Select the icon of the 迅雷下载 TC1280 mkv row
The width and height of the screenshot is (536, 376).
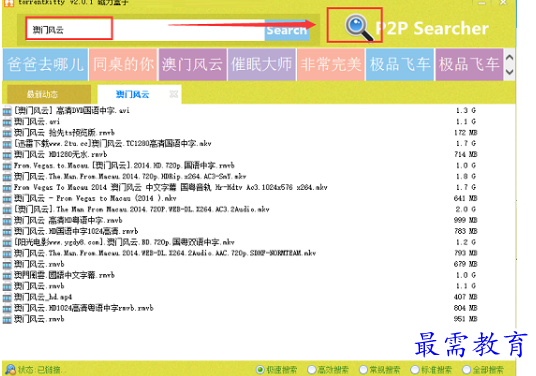pos(7,144)
